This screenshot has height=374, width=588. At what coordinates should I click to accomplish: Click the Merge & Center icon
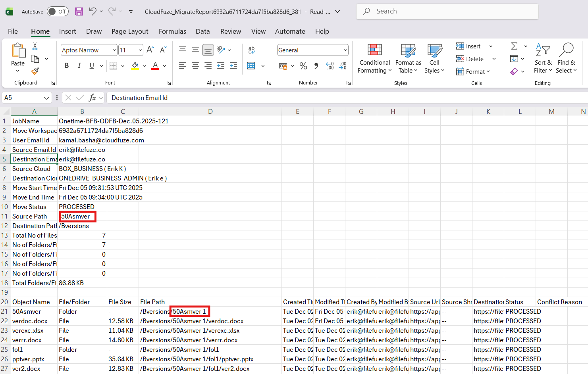[251, 66]
